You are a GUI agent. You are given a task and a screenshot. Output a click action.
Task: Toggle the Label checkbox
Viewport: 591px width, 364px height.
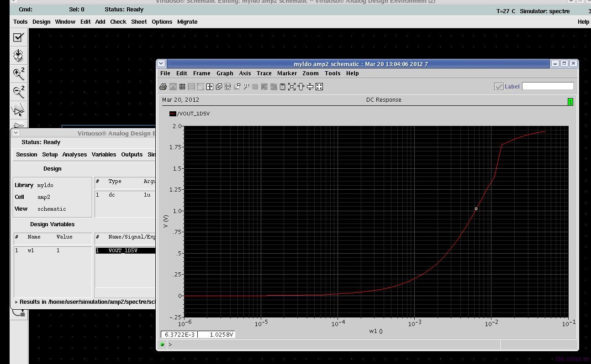(499, 87)
